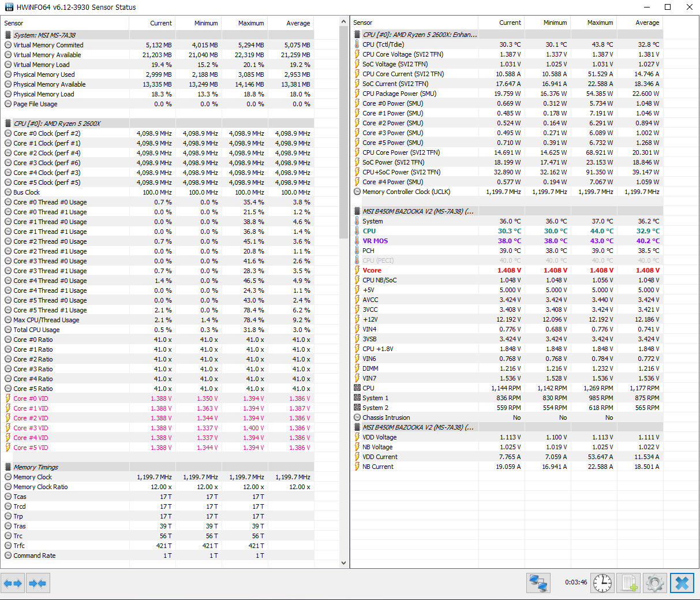Click thermometer icon beside CPU (Tctl/Tdie)

[357, 44]
